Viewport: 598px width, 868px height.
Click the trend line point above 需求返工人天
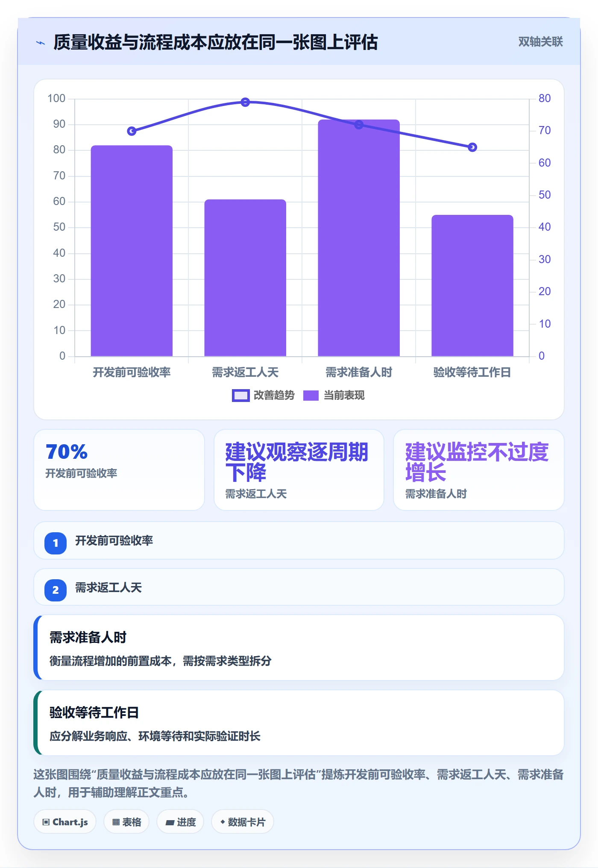[245, 102]
